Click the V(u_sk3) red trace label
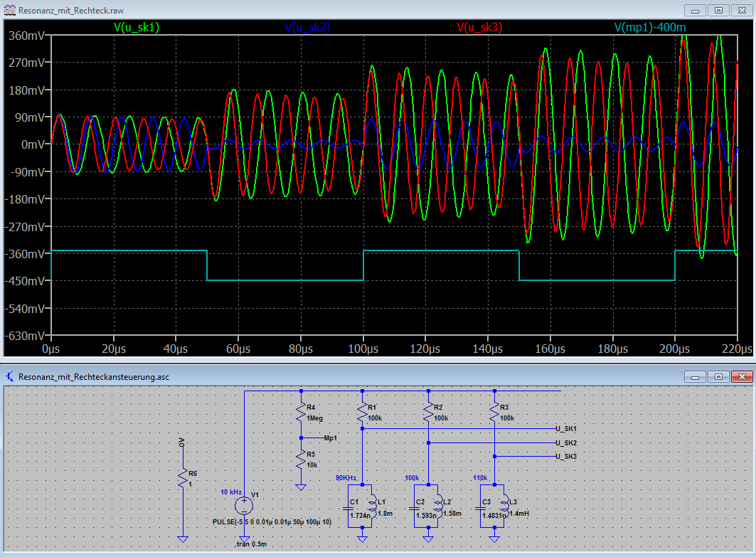Viewport: 756px width, 557px height. (x=479, y=27)
